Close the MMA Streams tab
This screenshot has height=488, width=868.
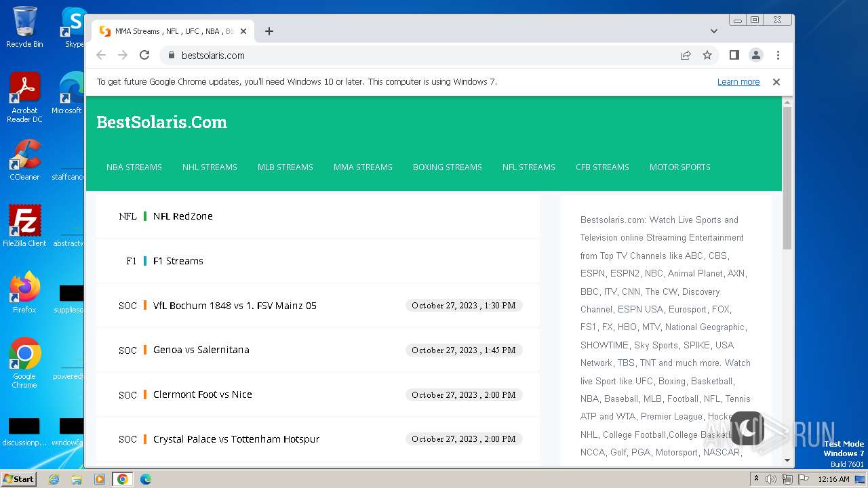[243, 31]
